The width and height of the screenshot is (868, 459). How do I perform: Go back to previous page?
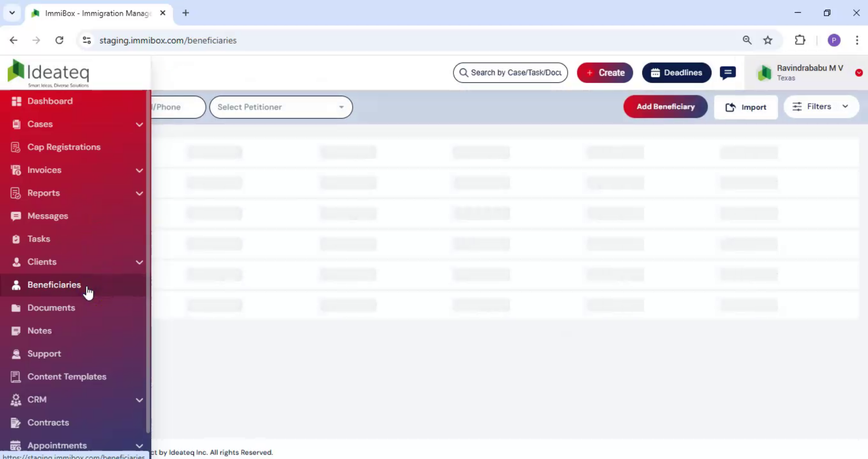pyautogui.click(x=13, y=40)
